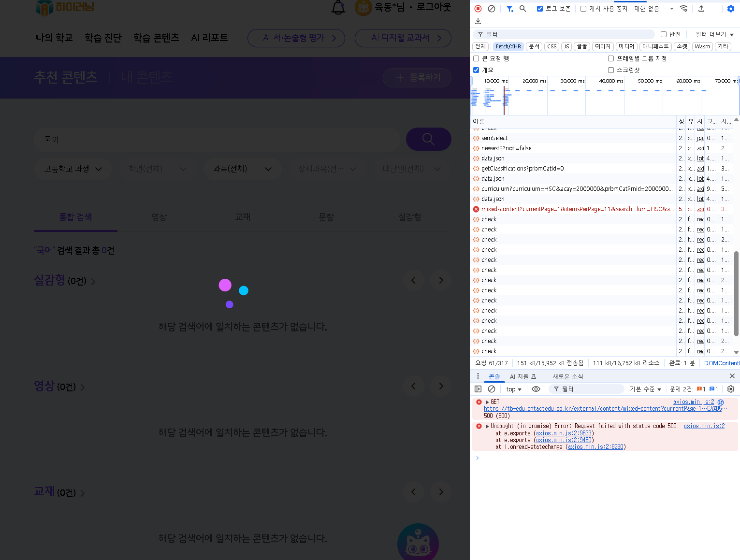Screen dimensions: 740x560
Task: Click the export HAR download icon
Action: tap(478, 21)
